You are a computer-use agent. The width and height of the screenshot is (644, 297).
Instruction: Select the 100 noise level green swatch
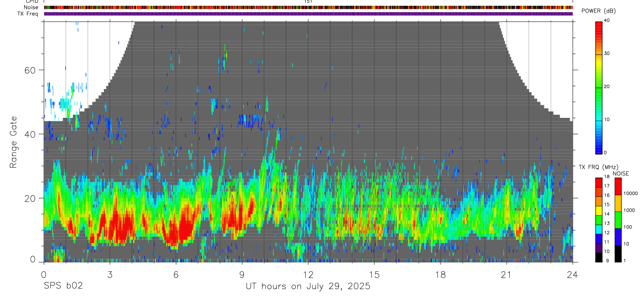(618, 219)
